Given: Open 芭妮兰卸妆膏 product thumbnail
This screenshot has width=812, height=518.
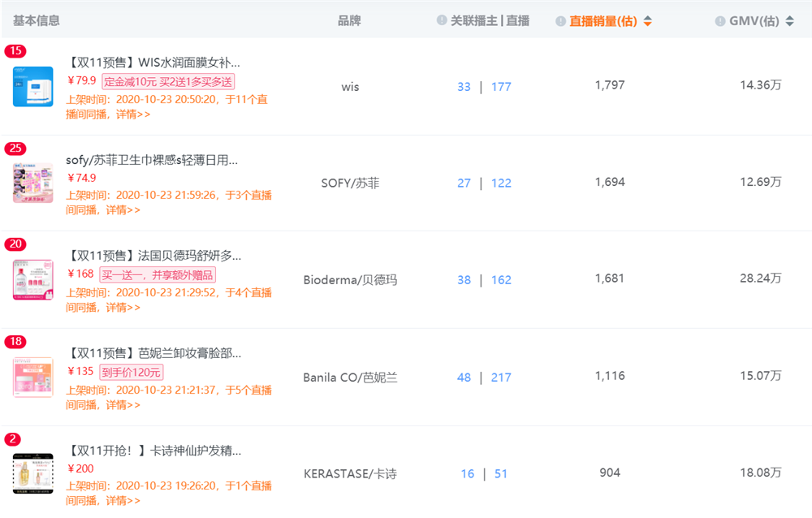Looking at the screenshot, I should tap(33, 377).
